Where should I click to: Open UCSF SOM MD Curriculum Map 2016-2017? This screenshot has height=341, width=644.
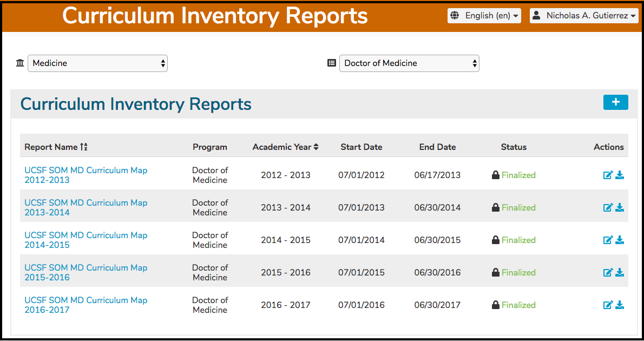(x=86, y=305)
